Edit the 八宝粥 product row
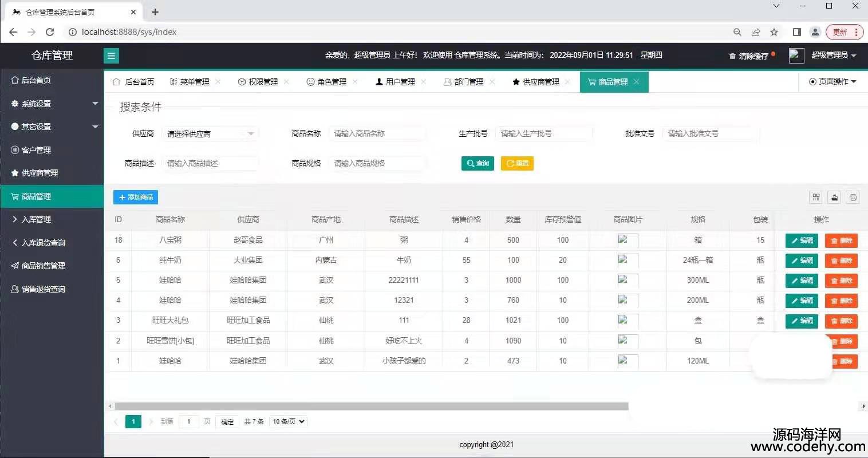This screenshot has width=868, height=458. [802, 240]
